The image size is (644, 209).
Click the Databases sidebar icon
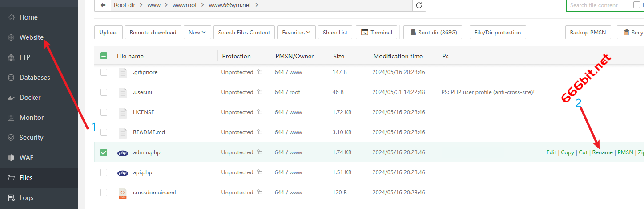click(x=12, y=78)
